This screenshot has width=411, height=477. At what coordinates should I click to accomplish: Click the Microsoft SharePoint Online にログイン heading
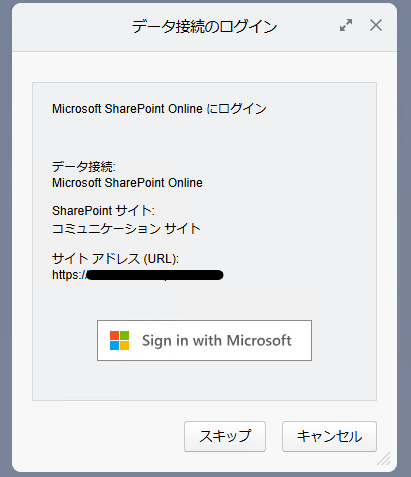click(x=159, y=109)
